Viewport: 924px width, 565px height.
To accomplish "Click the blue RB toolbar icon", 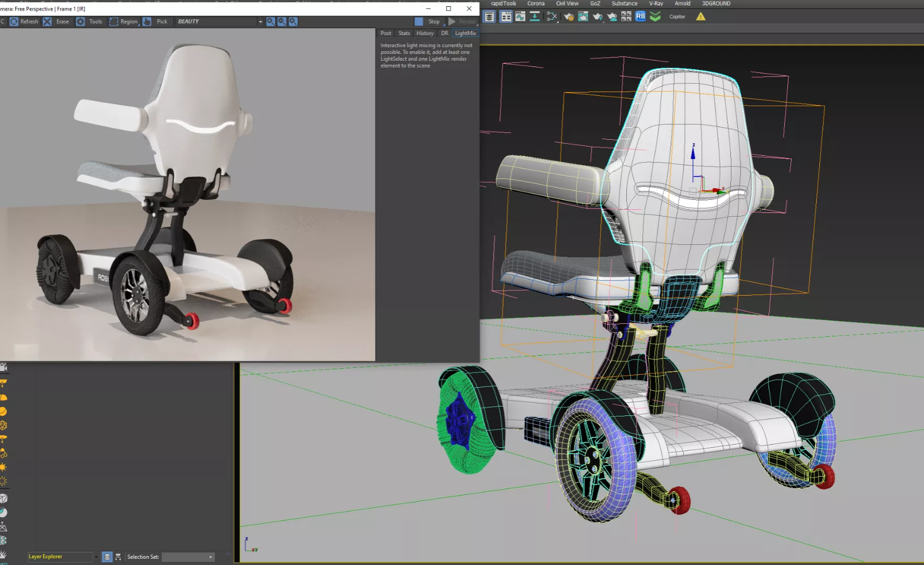I will click(640, 17).
